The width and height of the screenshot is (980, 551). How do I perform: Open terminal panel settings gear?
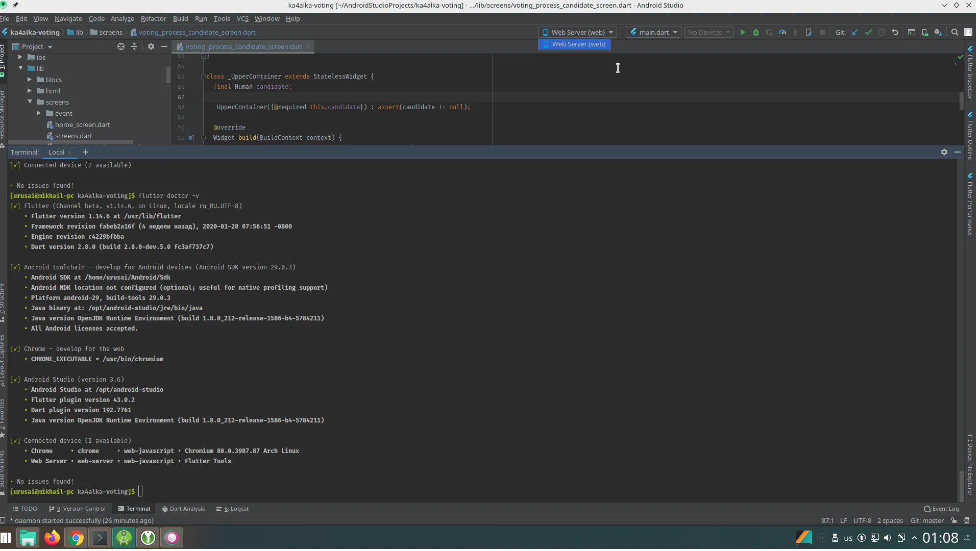click(944, 152)
